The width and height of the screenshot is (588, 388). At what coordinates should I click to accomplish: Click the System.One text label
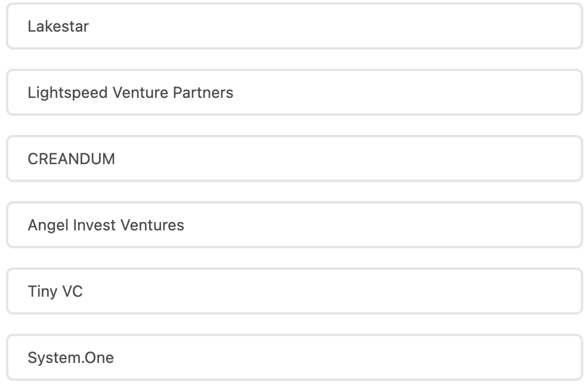point(70,358)
